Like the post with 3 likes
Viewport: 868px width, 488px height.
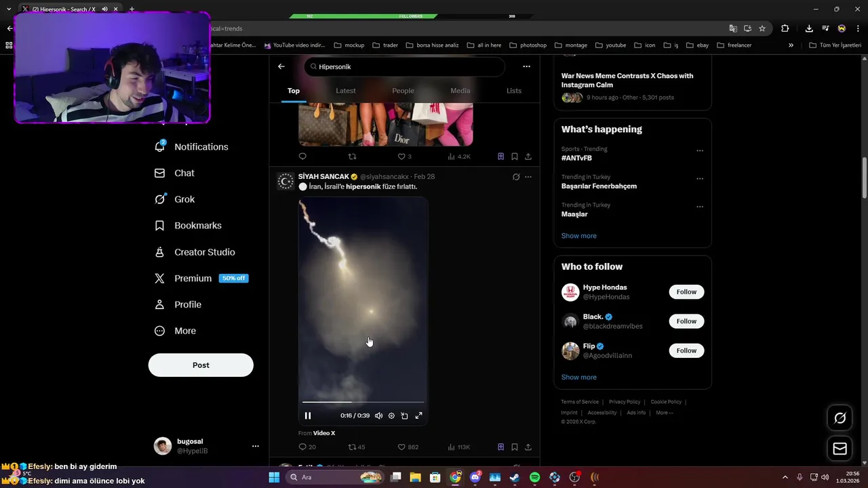tap(404, 157)
